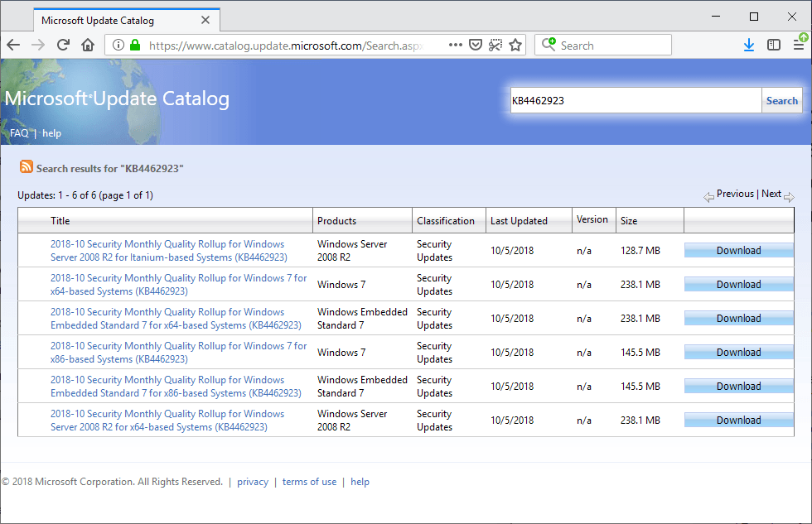Open page actions three-dots menu
Viewport: 812px width, 524px height.
coord(455,45)
